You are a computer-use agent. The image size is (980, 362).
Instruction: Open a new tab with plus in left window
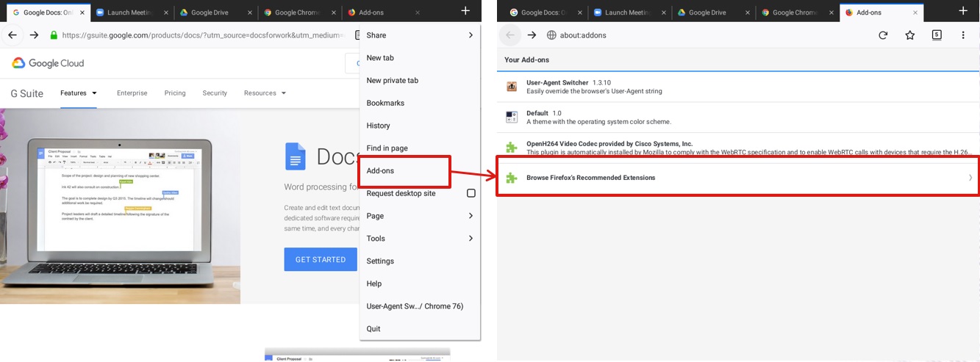tap(465, 10)
